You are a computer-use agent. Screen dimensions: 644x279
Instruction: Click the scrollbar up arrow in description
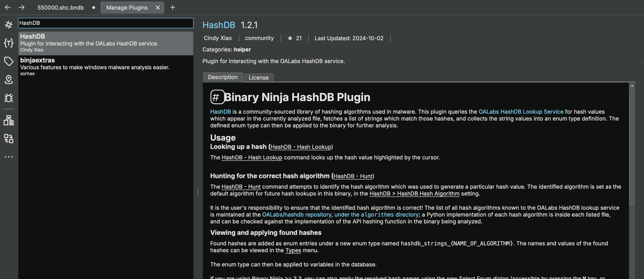click(x=632, y=86)
